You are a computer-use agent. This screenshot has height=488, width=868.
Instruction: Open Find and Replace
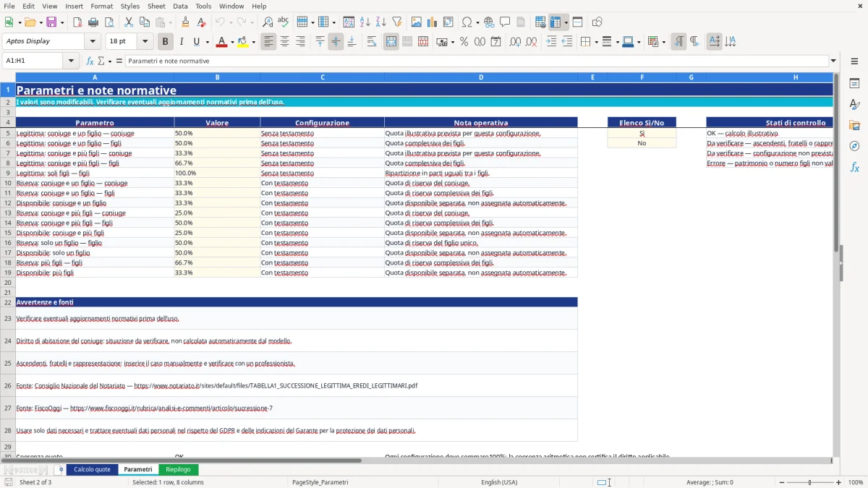(268, 22)
